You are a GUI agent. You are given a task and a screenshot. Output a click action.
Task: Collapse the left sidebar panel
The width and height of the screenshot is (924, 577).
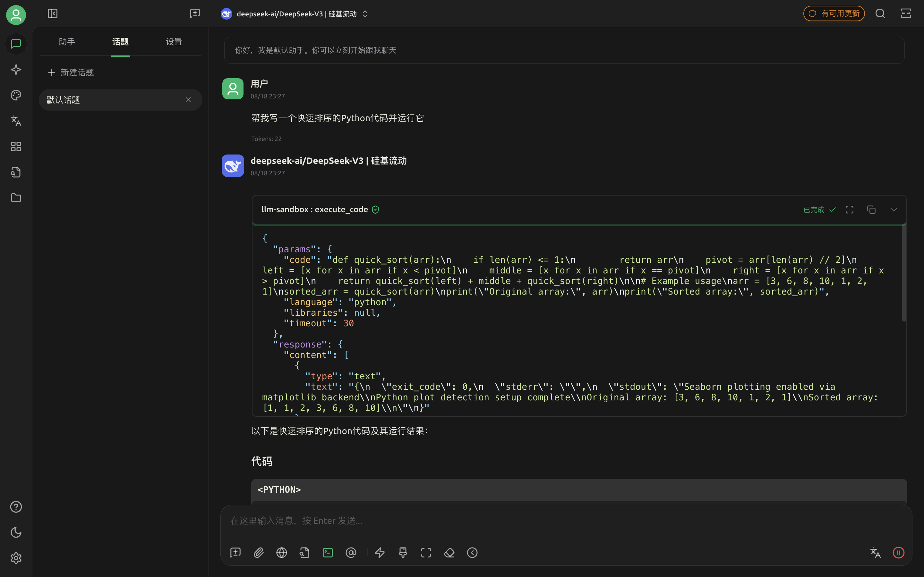coord(52,14)
